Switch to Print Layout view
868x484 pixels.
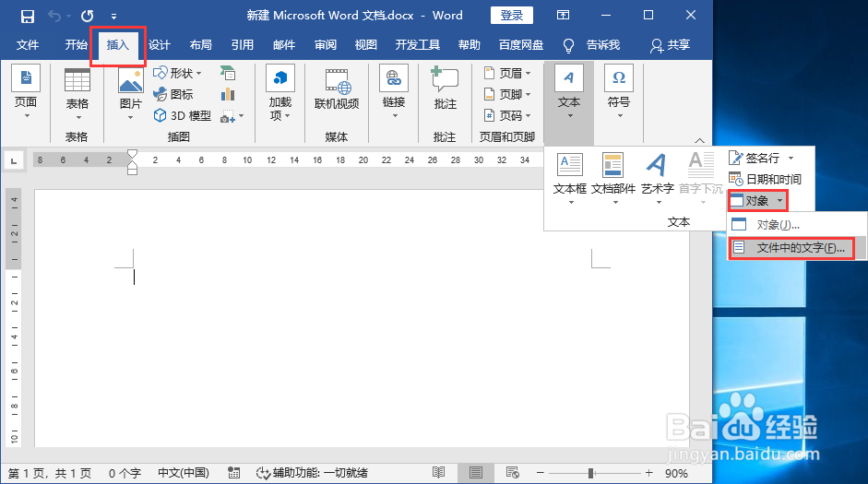pos(476,473)
